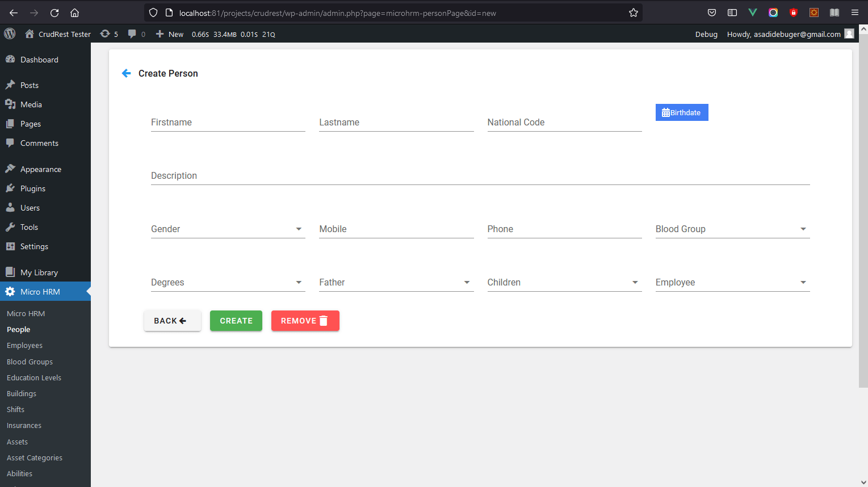Bookmark this page with the star icon
This screenshot has height=487, width=868.
pos(634,12)
